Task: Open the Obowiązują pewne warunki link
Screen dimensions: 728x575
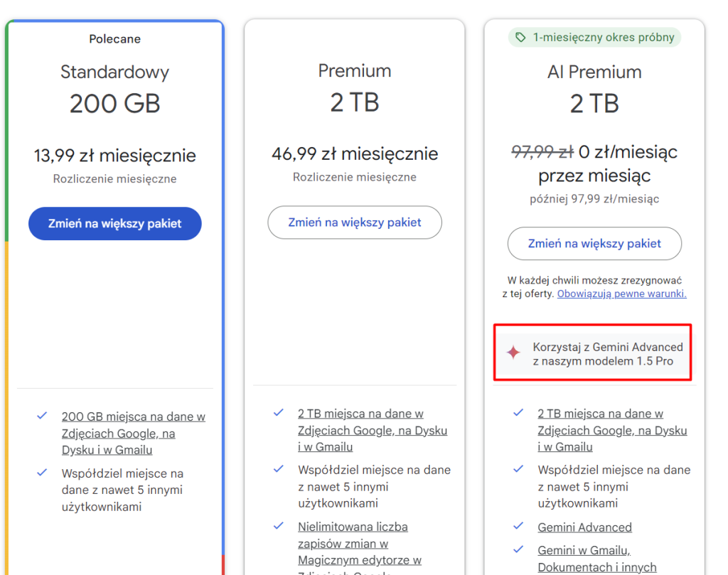Action: tap(621, 294)
